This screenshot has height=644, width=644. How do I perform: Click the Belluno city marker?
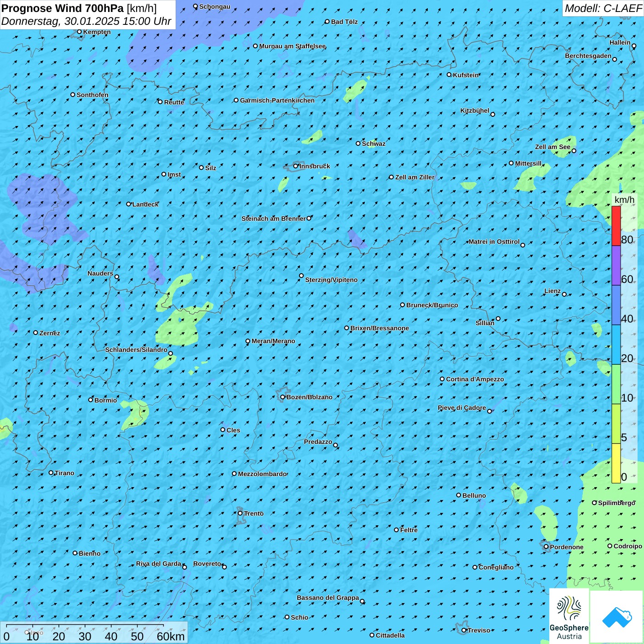[x=459, y=495]
